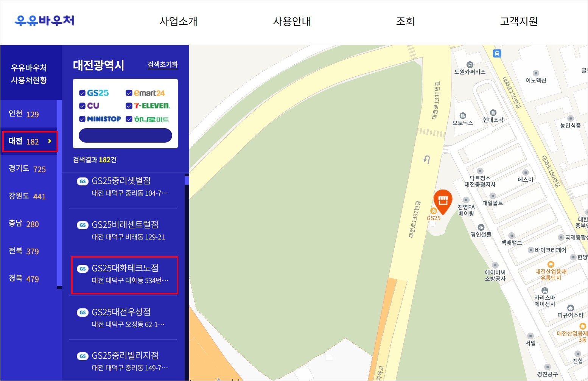Toggle the emart24 checkbox
588x381 pixels.
(x=129, y=93)
